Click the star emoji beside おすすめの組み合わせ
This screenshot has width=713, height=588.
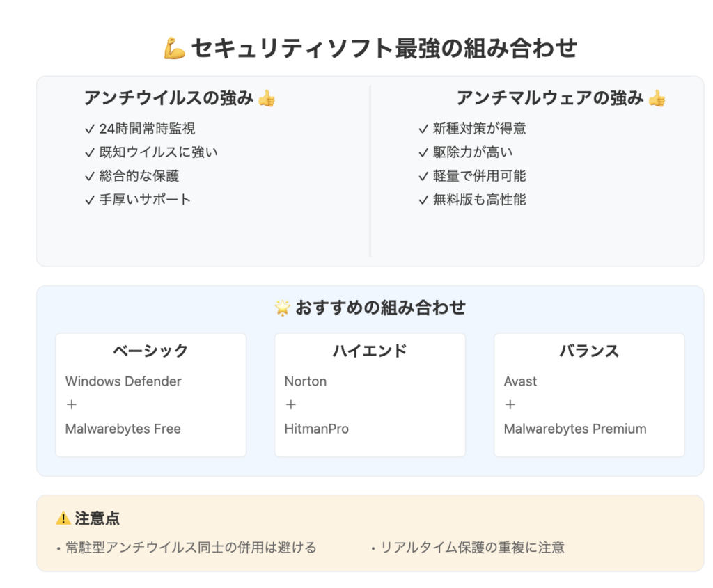click(283, 308)
